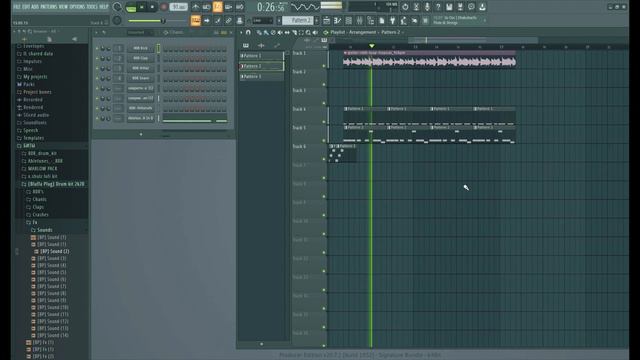Show the pattern clips tab in the picker
Image resolution: width=640 pixels, height=360 pixels.
(246, 46)
